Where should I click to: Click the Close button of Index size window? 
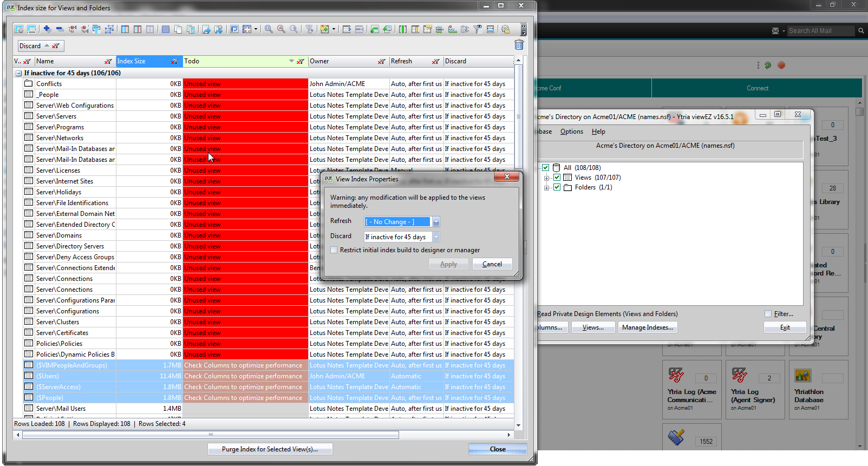(498, 449)
